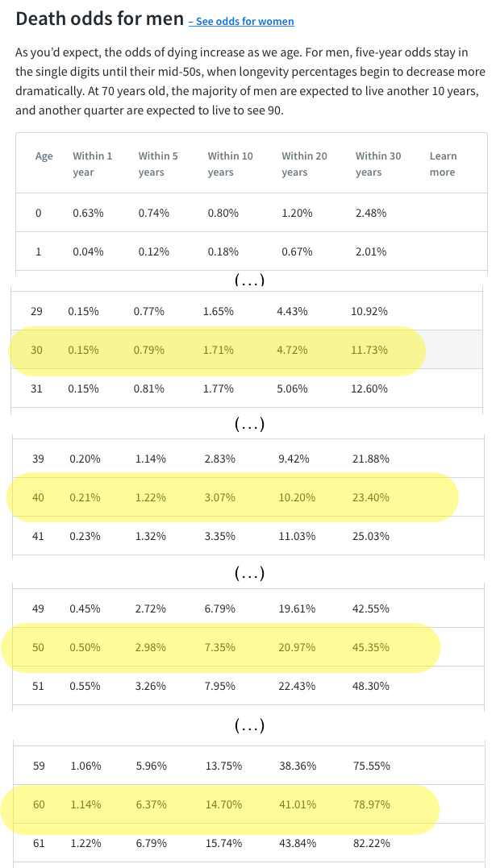This screenshot has width=496, height=868.
Task: Select the 1.14% cell in the age 60 row
Action: tap(85, 804)
